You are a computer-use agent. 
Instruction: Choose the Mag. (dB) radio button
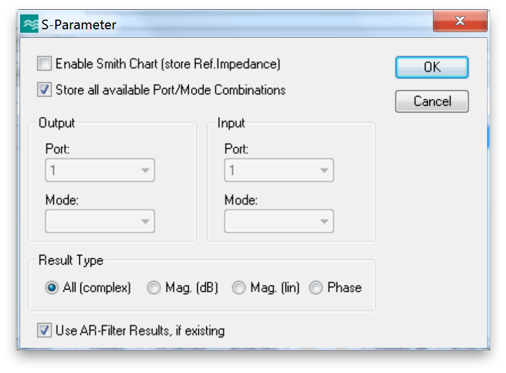click(x=154, y=287)
